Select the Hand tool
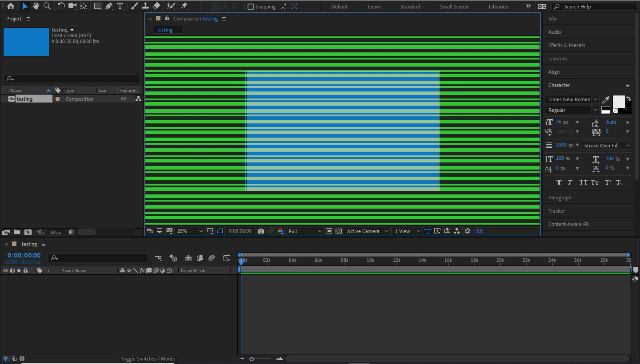Screen dimensions: 640x364 [36, 6]
